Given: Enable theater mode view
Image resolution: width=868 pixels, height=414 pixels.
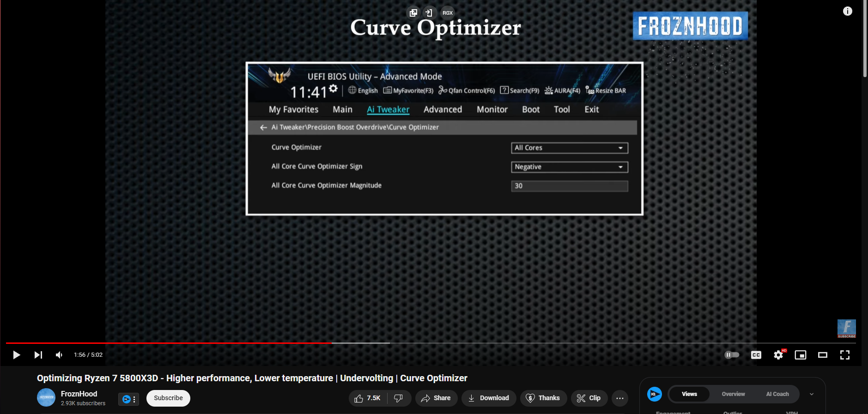Looking at the screenshot, I should pyautogui.click(x=823, y=355).
